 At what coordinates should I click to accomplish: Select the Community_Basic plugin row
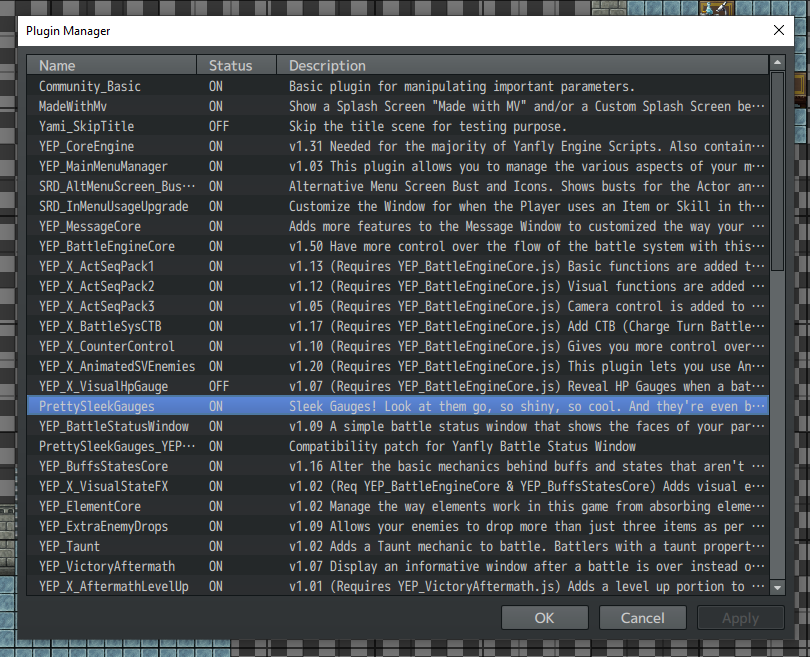tap(398, 86)
